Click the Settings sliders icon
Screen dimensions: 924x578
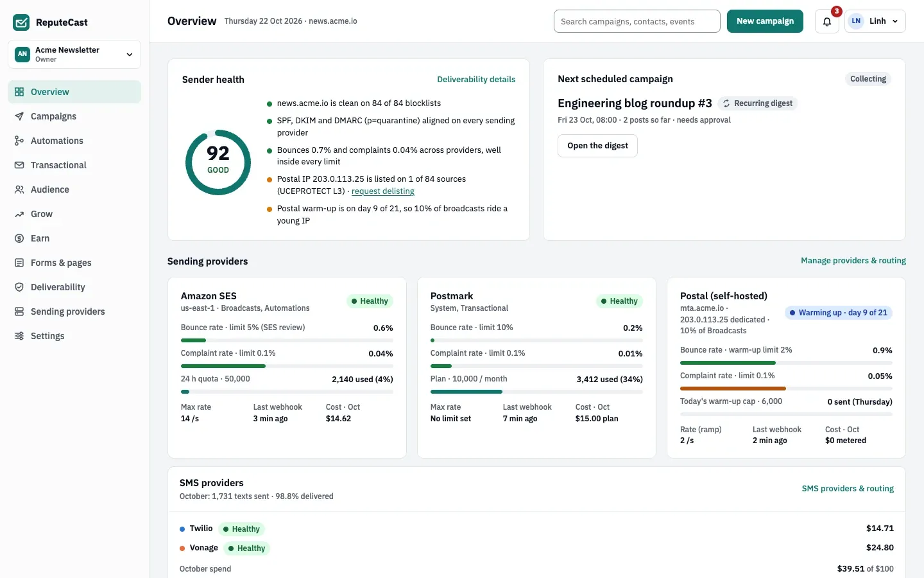[x=19, y=336]
